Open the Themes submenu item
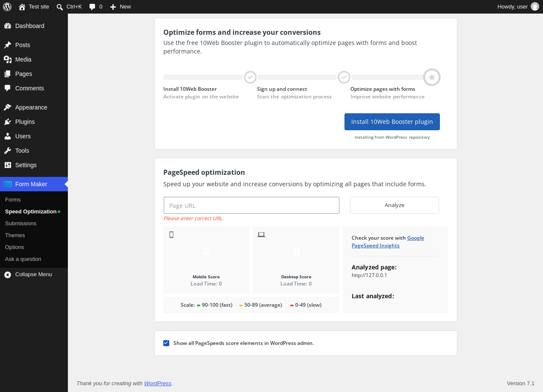Viewport: 543px width, 392px height. point(15,235)
